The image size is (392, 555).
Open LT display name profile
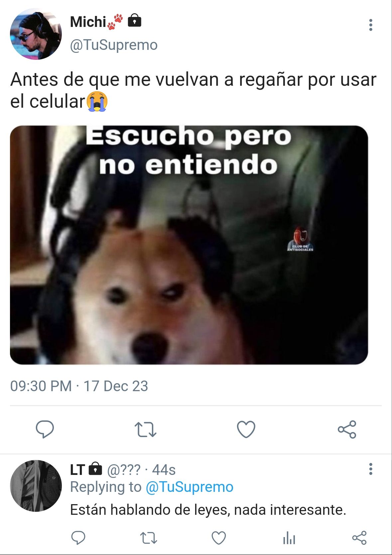[77, 470]
